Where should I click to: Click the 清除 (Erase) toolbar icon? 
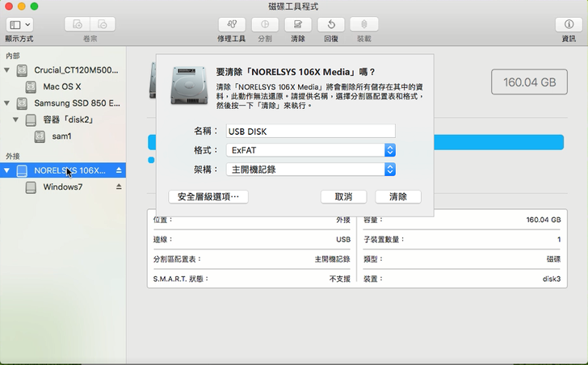tap(297, 24)
